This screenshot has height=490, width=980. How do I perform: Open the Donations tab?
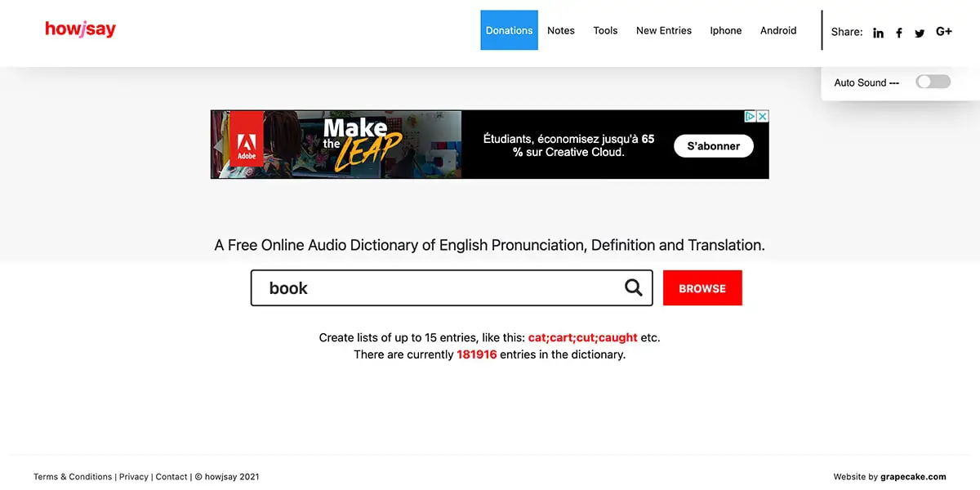click(x=509, y=30)
